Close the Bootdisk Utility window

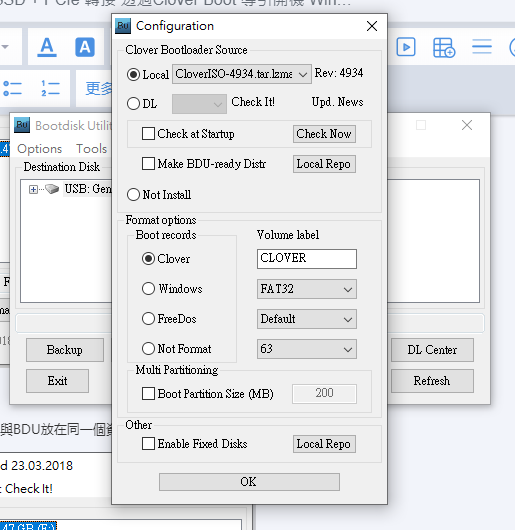pyautogui.click(x=467, y=125)
